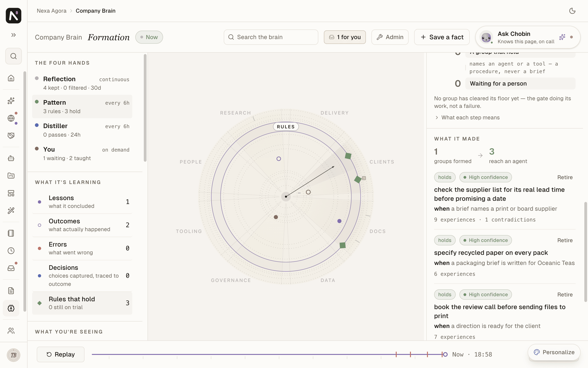Select the Pattern hand row
The image size is (588, 368).
[x=82, y=106]
